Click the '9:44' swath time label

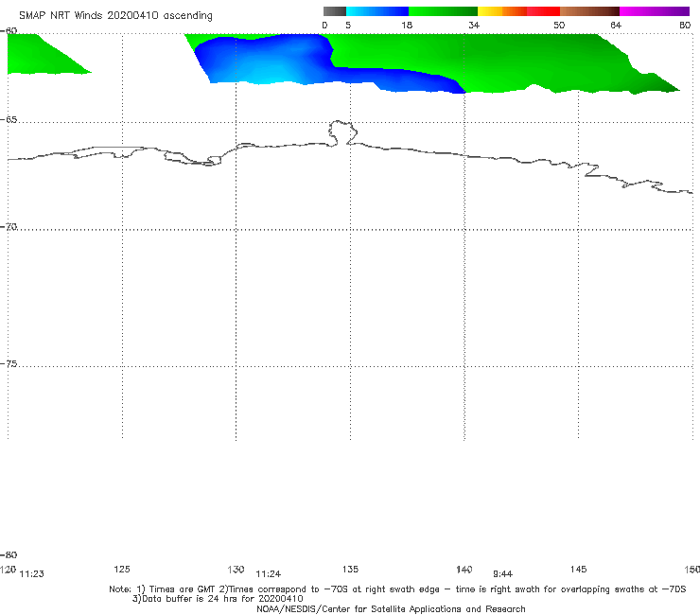coord(502,574)
